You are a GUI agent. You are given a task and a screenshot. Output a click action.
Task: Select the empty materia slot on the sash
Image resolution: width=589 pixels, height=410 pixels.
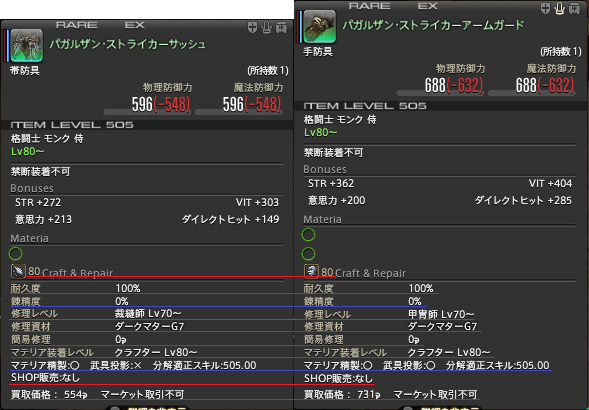coord(15,254)
